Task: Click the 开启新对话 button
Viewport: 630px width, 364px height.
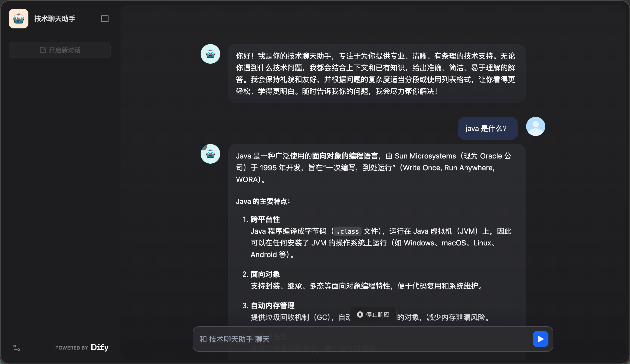Action: coord(60,50)
